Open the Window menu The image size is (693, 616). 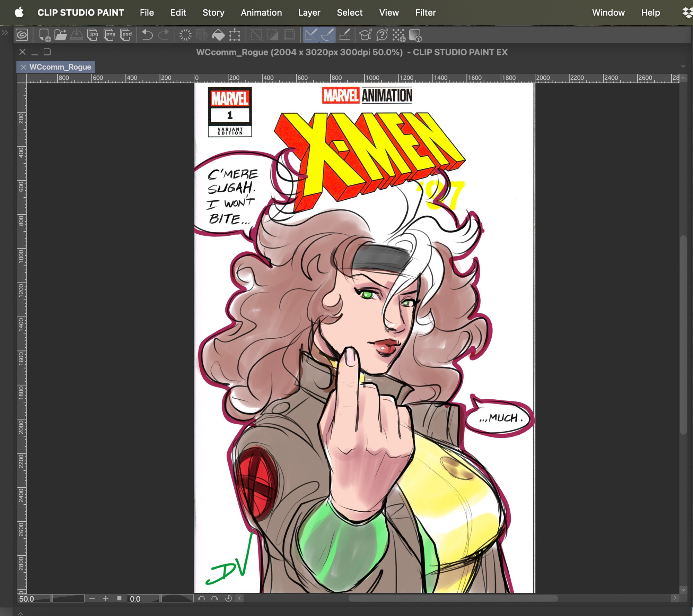[x=608, y=12]
